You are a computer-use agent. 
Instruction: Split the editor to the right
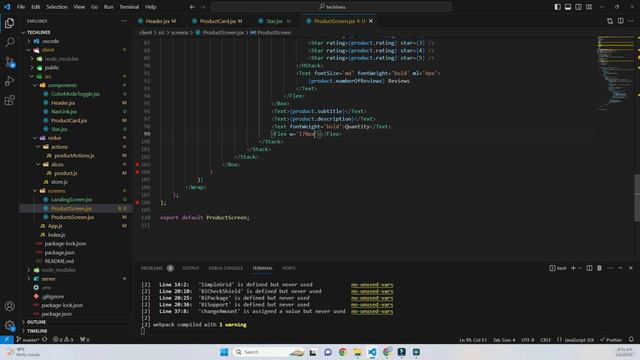coord(620,21)
